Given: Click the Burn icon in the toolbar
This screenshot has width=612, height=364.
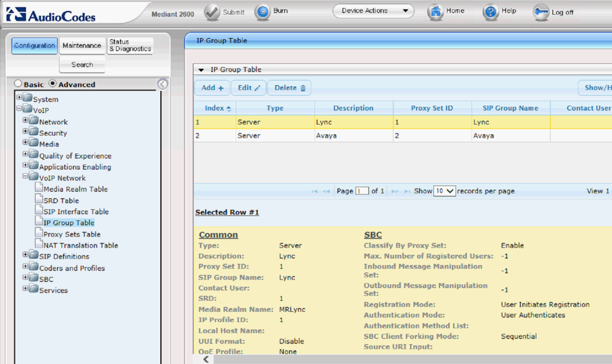Looking at the screenshot, I should pyautogui.click(x=262, y=11).
